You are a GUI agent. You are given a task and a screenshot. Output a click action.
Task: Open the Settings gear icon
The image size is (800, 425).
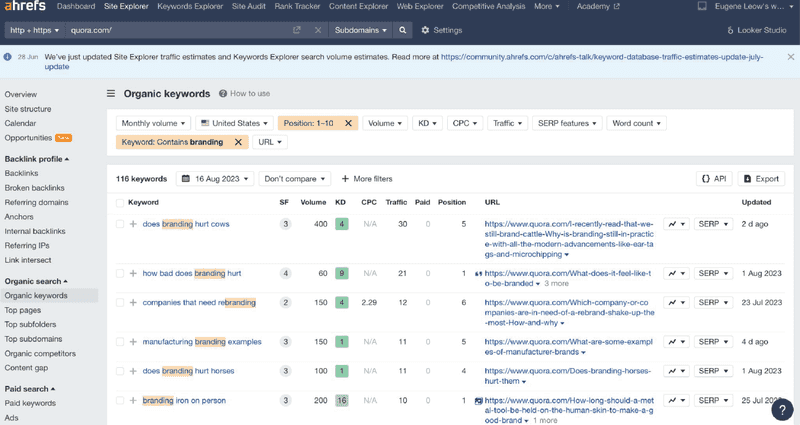tap(425, 30)
